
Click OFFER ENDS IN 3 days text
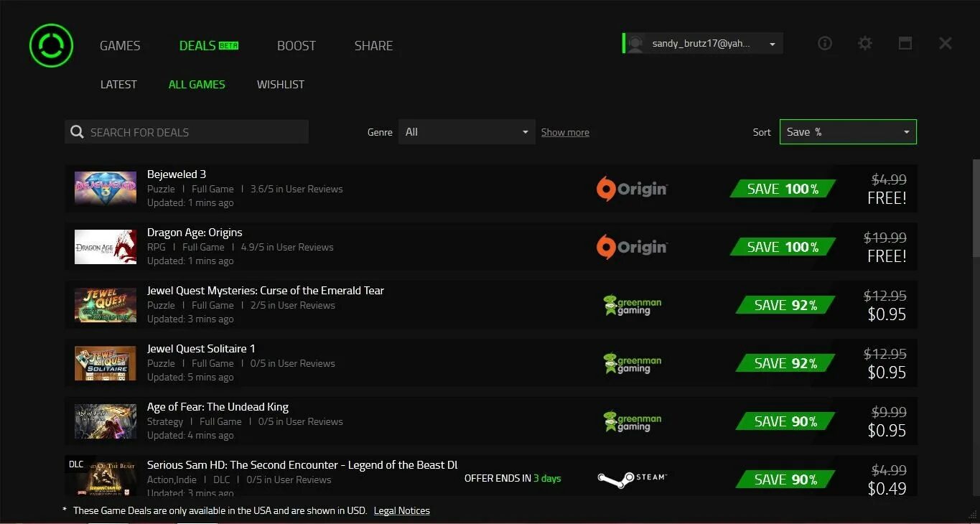click(513, 479)
